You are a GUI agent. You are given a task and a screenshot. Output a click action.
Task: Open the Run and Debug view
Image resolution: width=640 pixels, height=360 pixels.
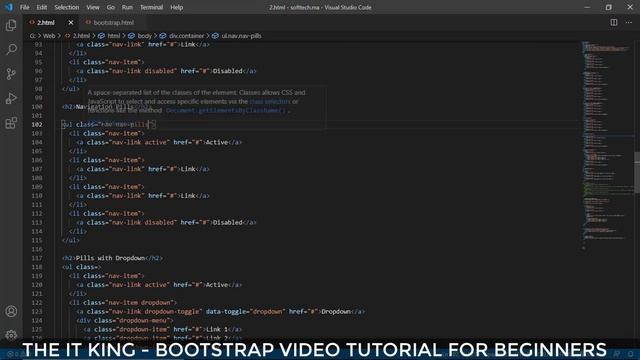(x=11, y=98)
